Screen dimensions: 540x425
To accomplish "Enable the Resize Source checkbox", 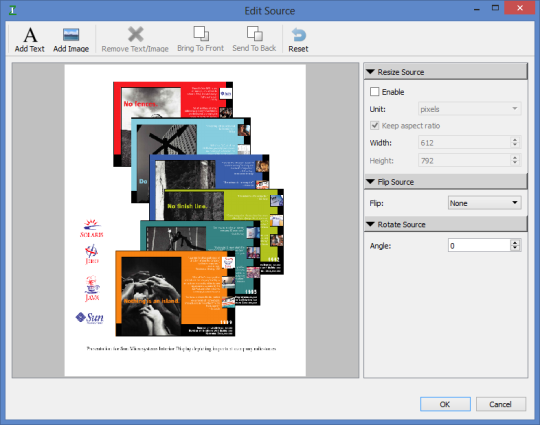I will [374, 92].
